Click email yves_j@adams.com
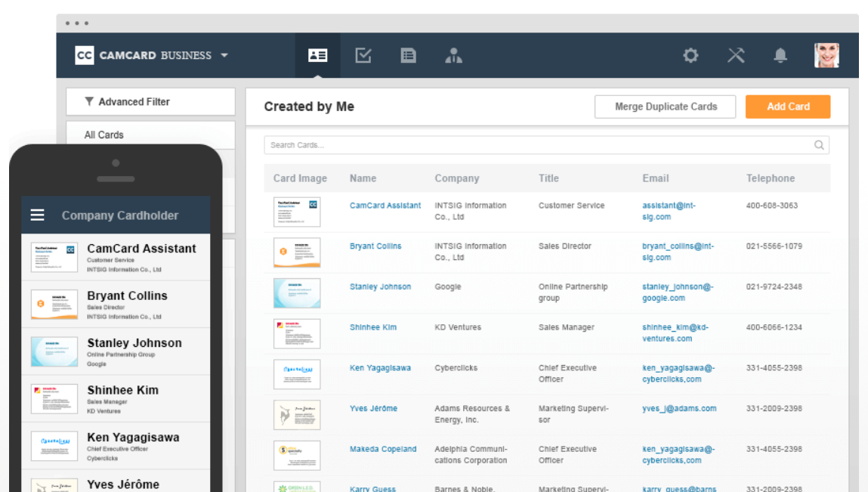This screenshot has width=868, height=492. click(679, 408)
